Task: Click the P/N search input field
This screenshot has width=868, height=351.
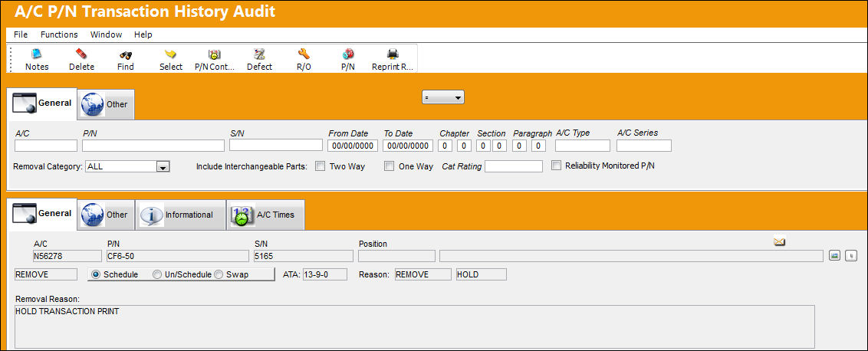Action: coord(153,146)
